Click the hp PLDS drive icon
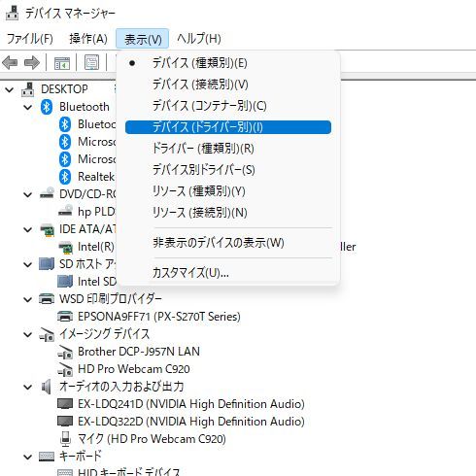476x476 pixels. [65, 212]
